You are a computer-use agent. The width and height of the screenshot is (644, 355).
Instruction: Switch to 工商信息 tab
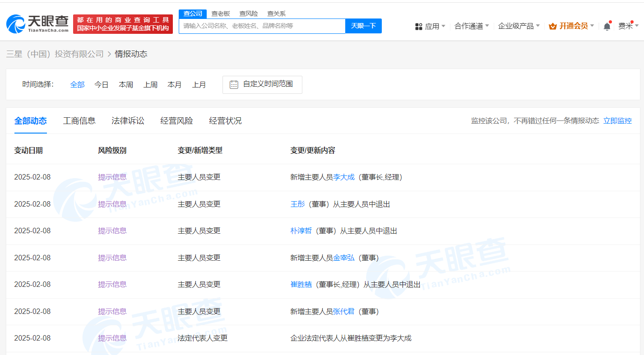coord(79,120)
